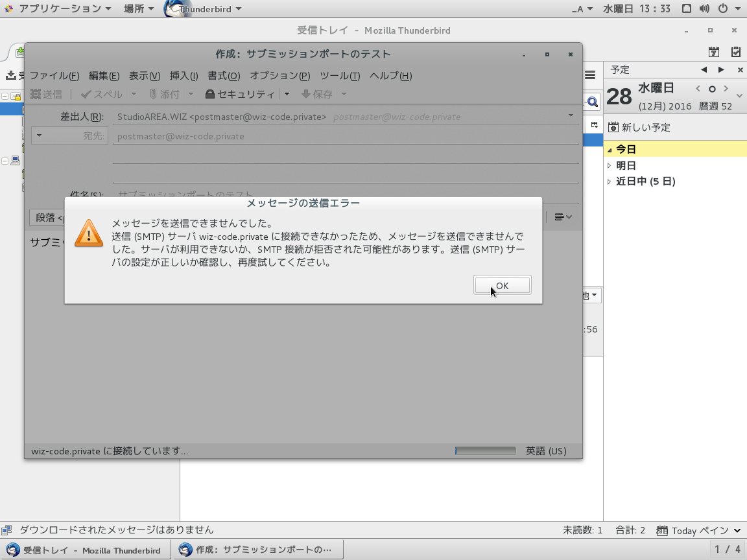Open the スペル dropdown arrow
747x560 pixels.
[x=134, y=94]
